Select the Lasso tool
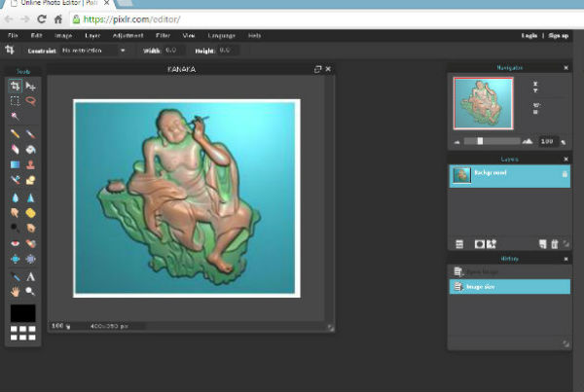The image size is (584, 392). 30,101
